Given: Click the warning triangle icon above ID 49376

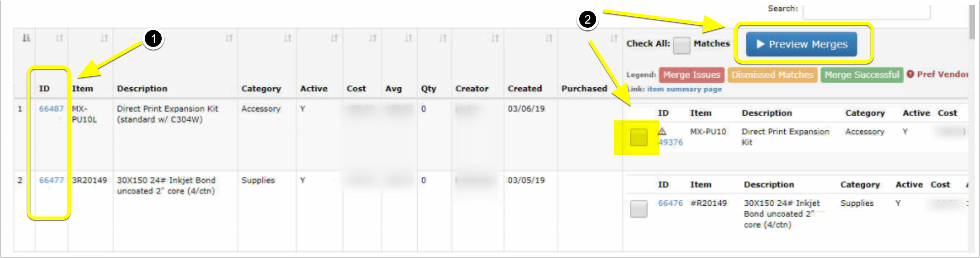Looking at the screenshot, I should pyautogui.click(x=662, y=132).
